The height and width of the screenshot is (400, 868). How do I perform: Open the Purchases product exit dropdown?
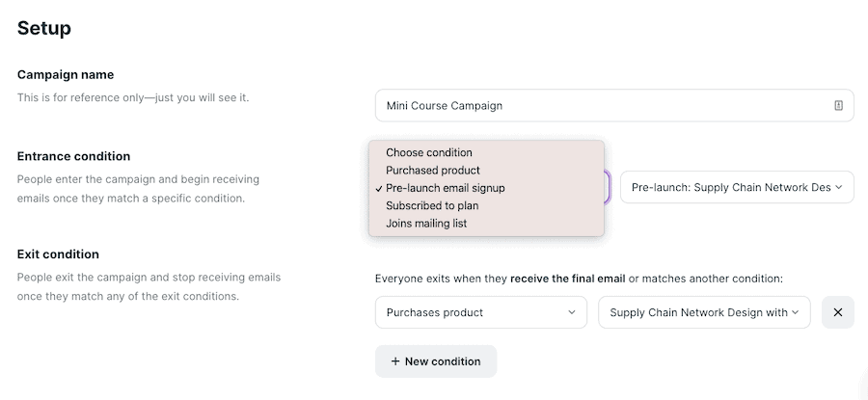coord(481,312)
